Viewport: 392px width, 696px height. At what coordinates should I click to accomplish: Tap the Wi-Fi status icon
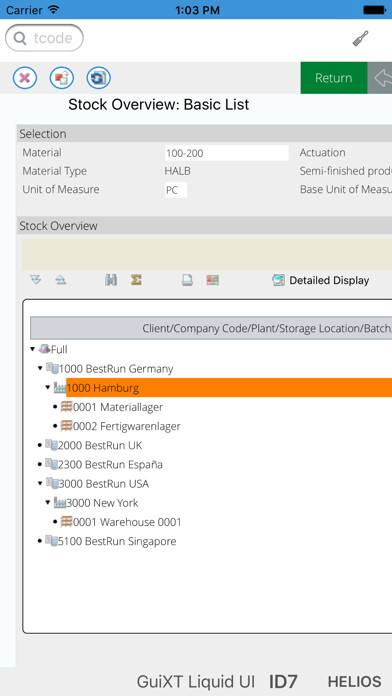pos(54,10)
